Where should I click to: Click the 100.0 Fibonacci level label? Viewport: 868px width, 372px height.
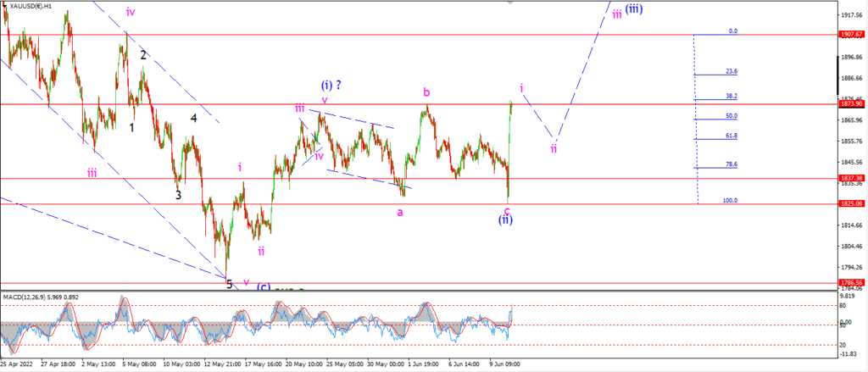pos(730,200)
